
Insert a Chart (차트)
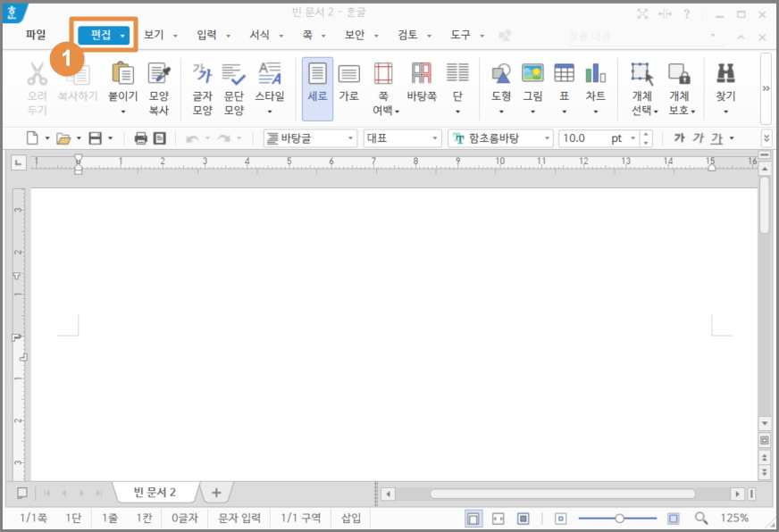tap(595, 73)
